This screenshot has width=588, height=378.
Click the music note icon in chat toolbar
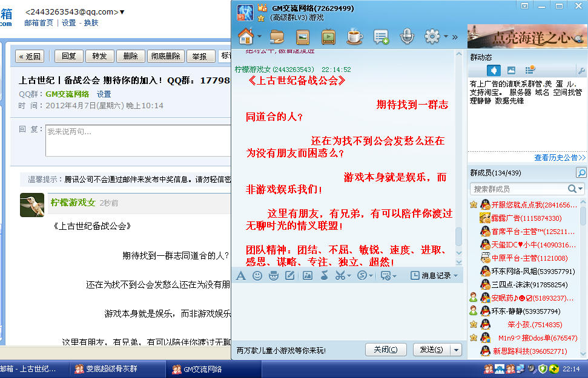[324, 276]
